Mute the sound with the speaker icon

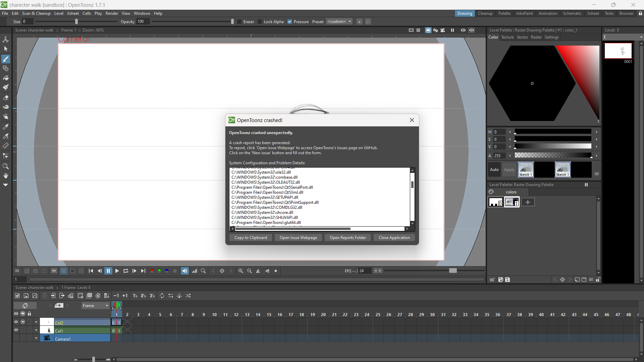point(184,271)
